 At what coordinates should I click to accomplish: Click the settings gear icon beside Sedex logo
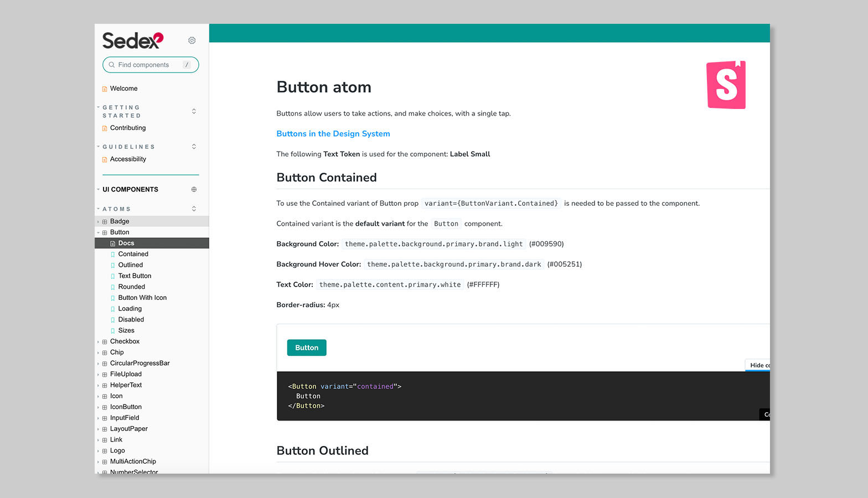coord(192,40)
